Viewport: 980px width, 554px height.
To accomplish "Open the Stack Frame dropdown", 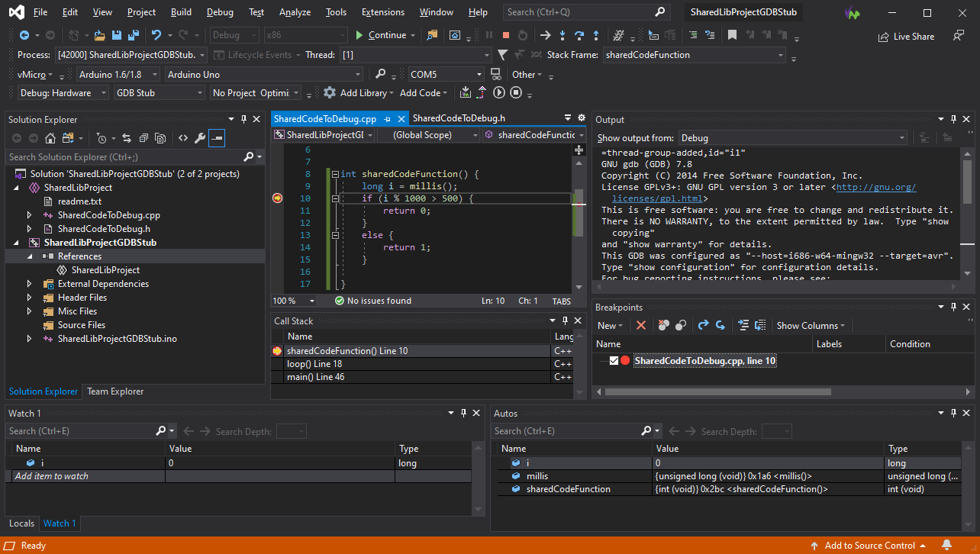I will 695,55.
